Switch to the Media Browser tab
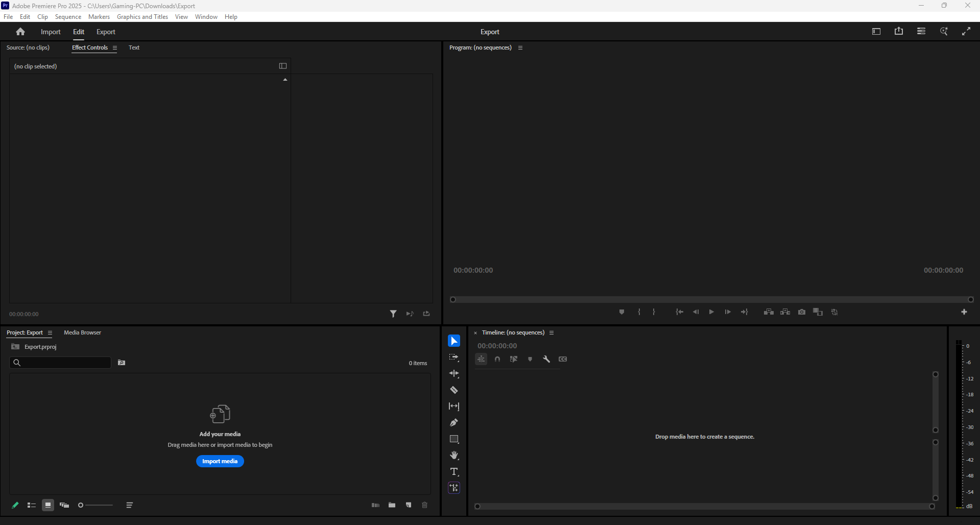980x525 pixels. pos(82,332)
